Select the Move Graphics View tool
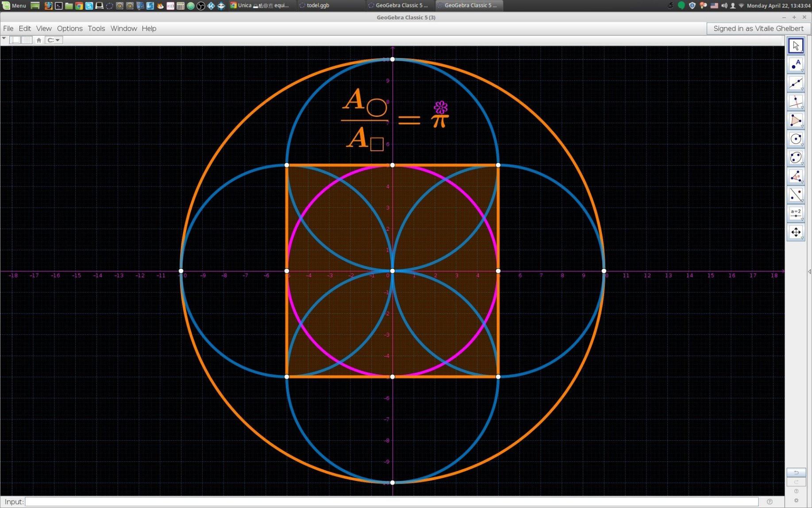Image resolution: width=812 pixels, height=508 pixels. pyautogui.click(x=796, y=232)
